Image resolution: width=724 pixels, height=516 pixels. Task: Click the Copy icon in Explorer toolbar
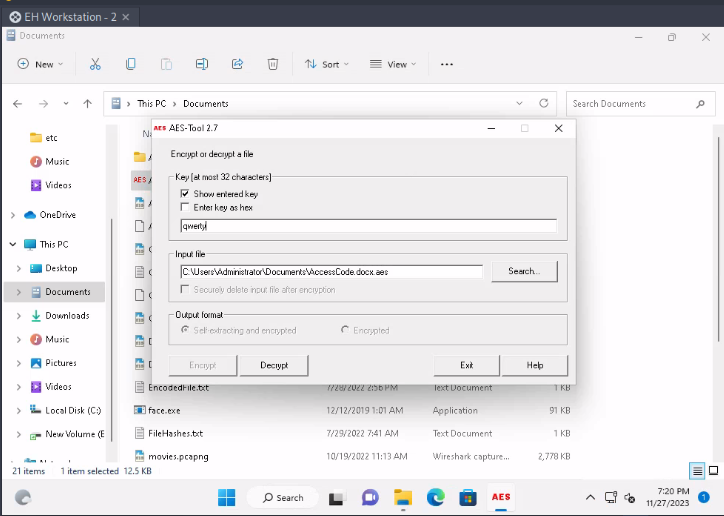(x=131, y=64)
